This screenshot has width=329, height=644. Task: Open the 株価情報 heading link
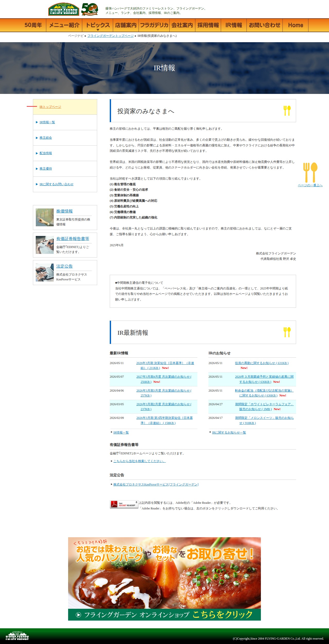pyautogui.click(x=65, y=211)
